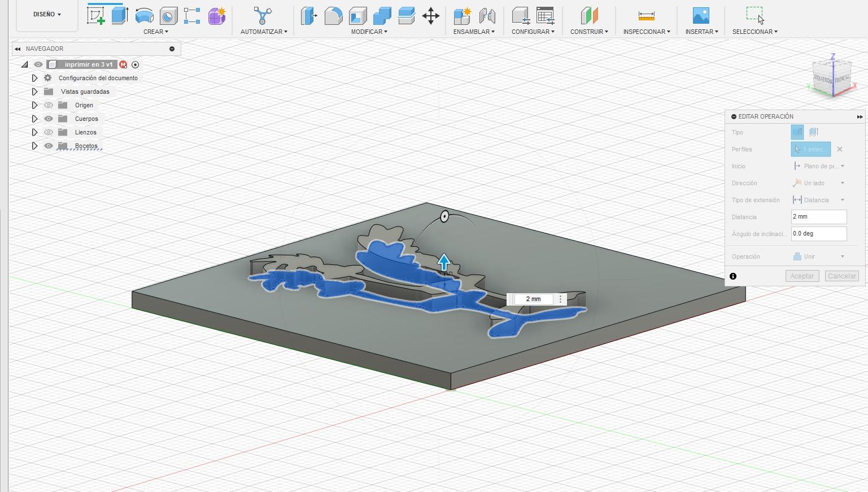
Task: Select the Create Sketch tool
Action: point(95,16)
